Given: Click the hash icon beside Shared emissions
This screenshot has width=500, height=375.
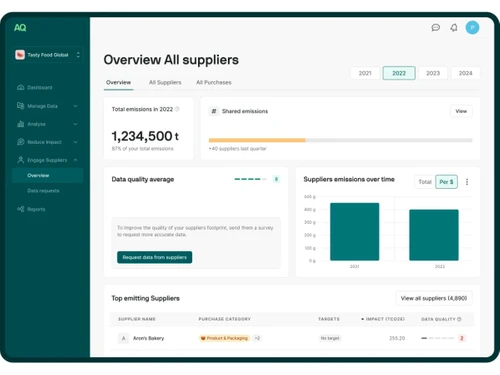Looking at the screenshot, I should tap(214, 111).
